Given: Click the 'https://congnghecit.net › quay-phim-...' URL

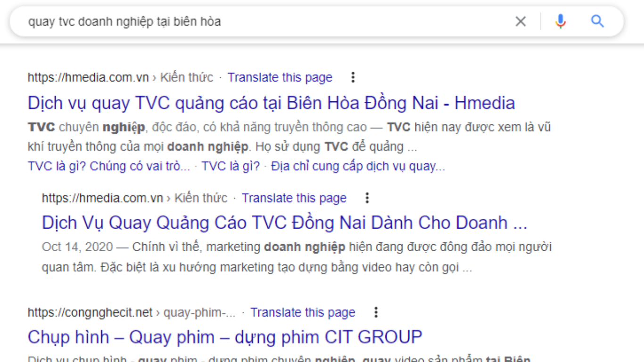Looking at the screenshot, I should click(x=132, y=313).
